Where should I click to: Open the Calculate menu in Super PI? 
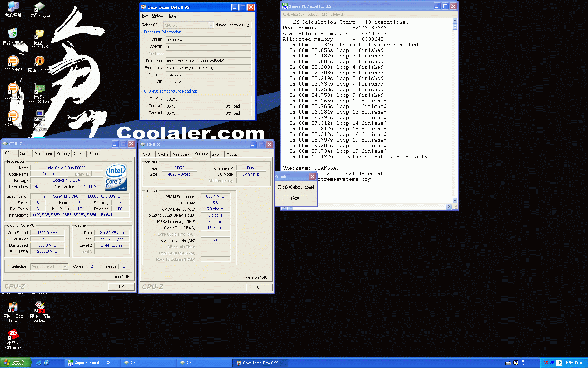tap(293, 14)
